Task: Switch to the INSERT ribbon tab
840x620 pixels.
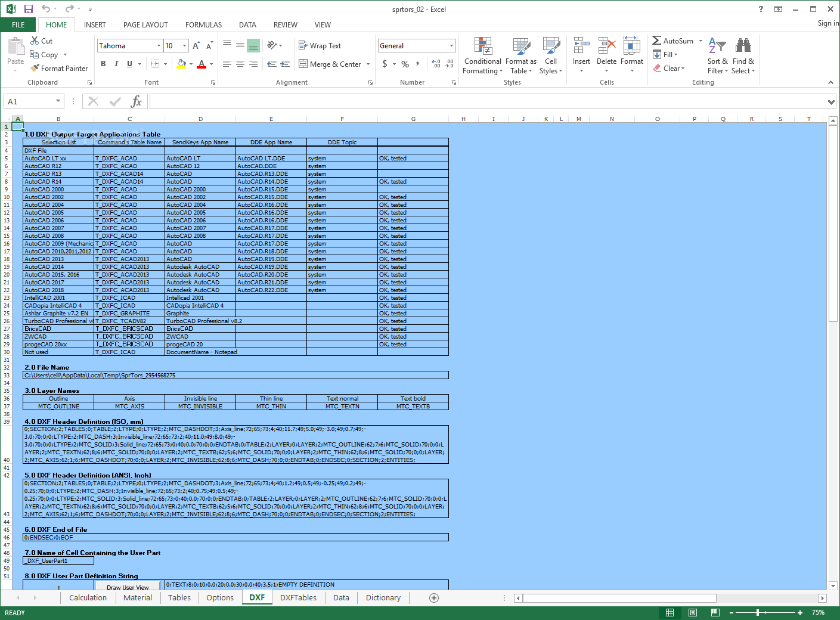Action: click(95, 24)
